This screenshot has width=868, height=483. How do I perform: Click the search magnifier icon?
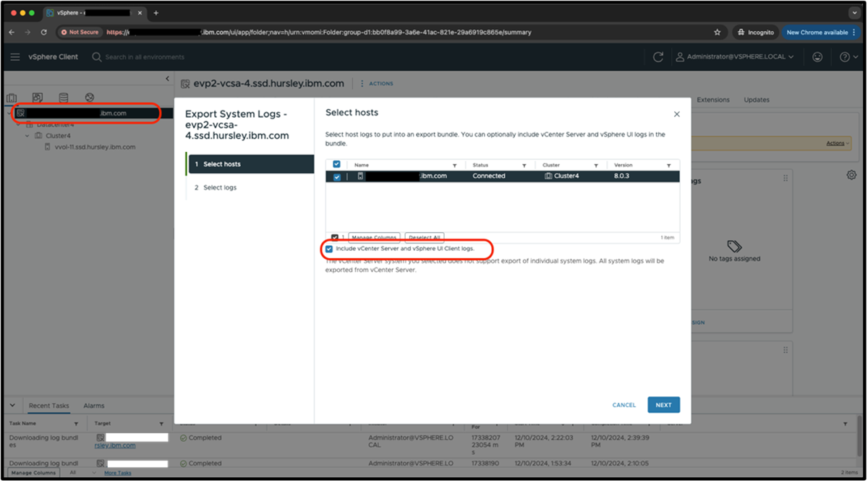coord(97,57)
